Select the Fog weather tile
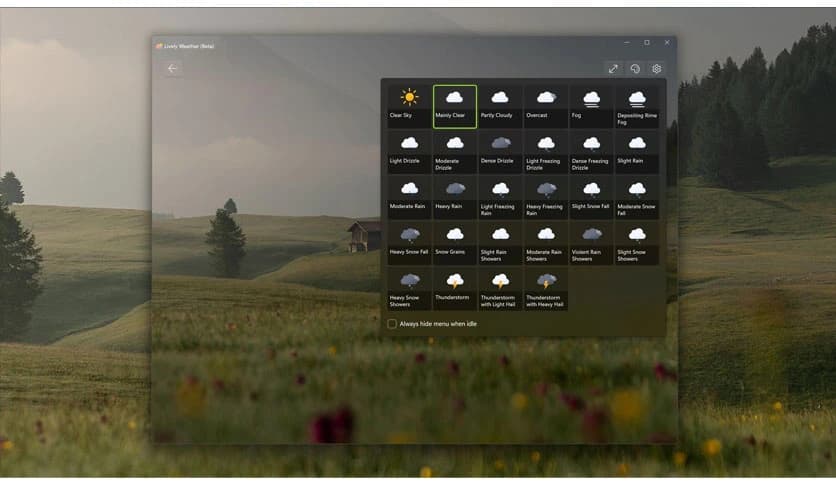Viewport: 836px width, 484px height. [591, 107]
